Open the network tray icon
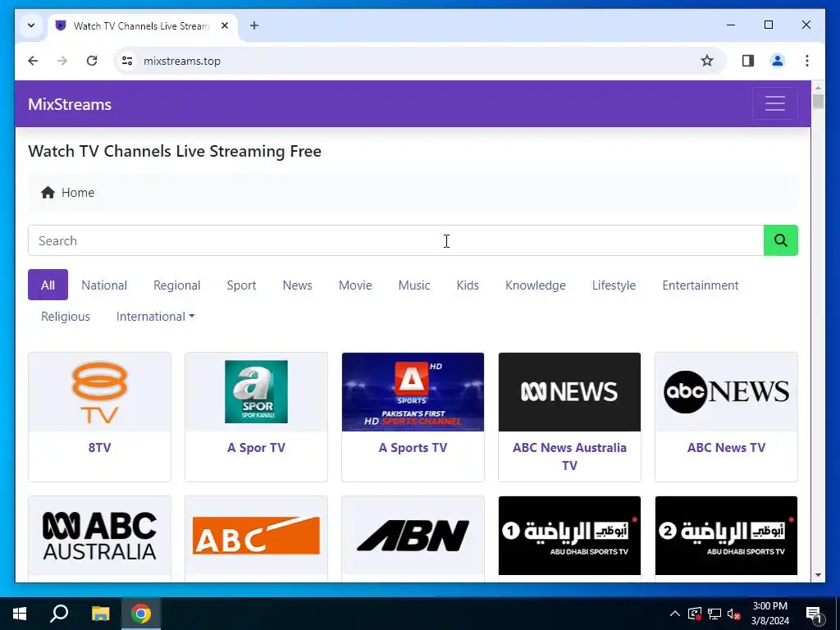 714,614
